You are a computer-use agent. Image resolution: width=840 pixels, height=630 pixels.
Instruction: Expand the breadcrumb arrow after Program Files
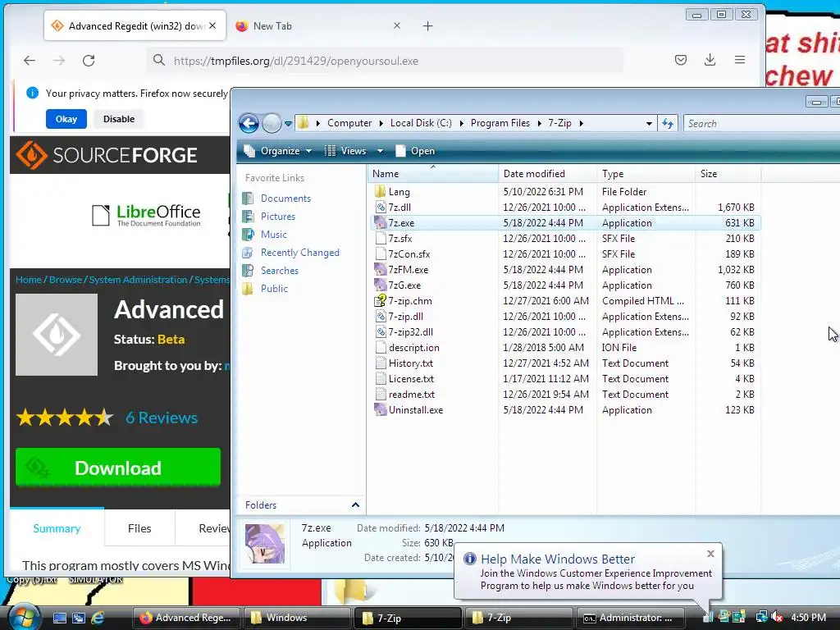(x=539, y=123)
